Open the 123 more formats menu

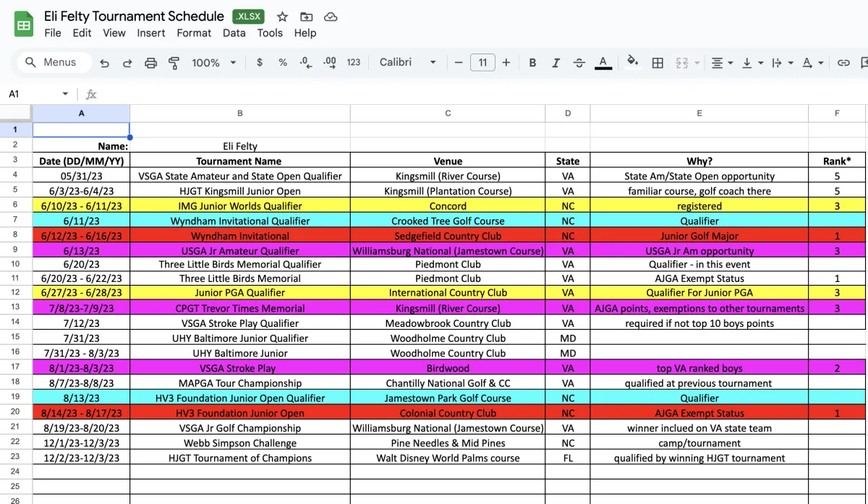point(354,63)
